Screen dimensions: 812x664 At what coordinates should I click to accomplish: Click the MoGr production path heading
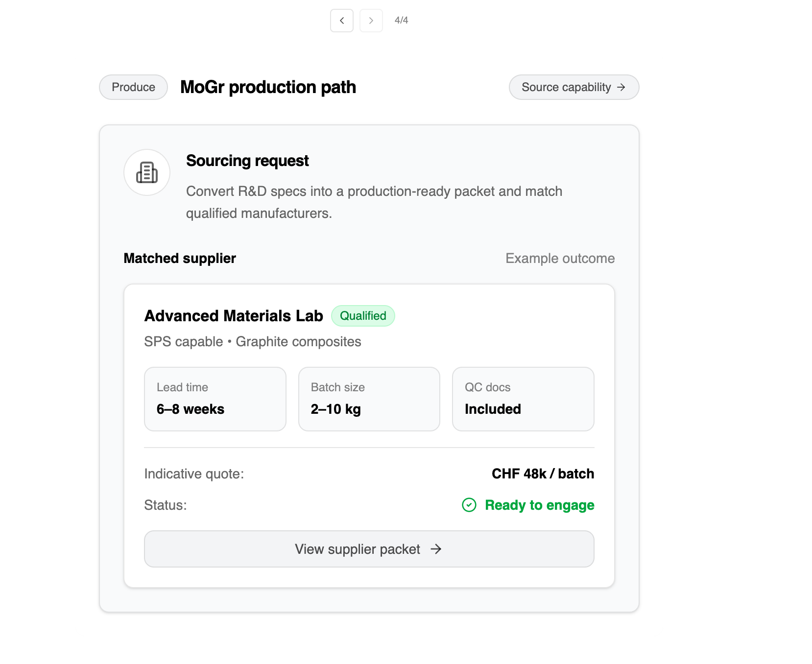tap(268, 87)
